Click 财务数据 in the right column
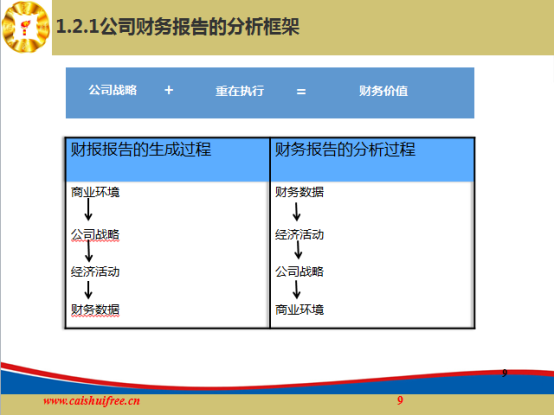The height and width of the screenshot is (415, 554). pos(299,192)
